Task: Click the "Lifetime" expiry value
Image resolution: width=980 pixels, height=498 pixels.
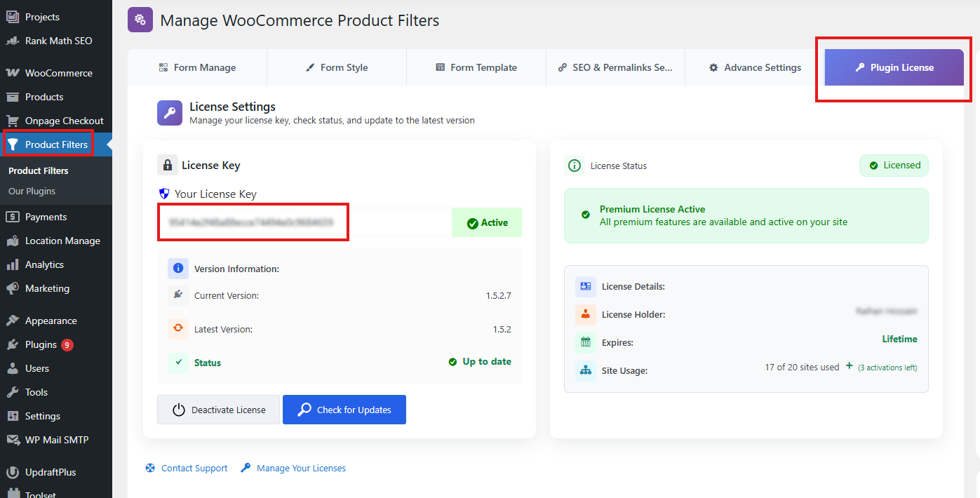Action: [899, 339]
